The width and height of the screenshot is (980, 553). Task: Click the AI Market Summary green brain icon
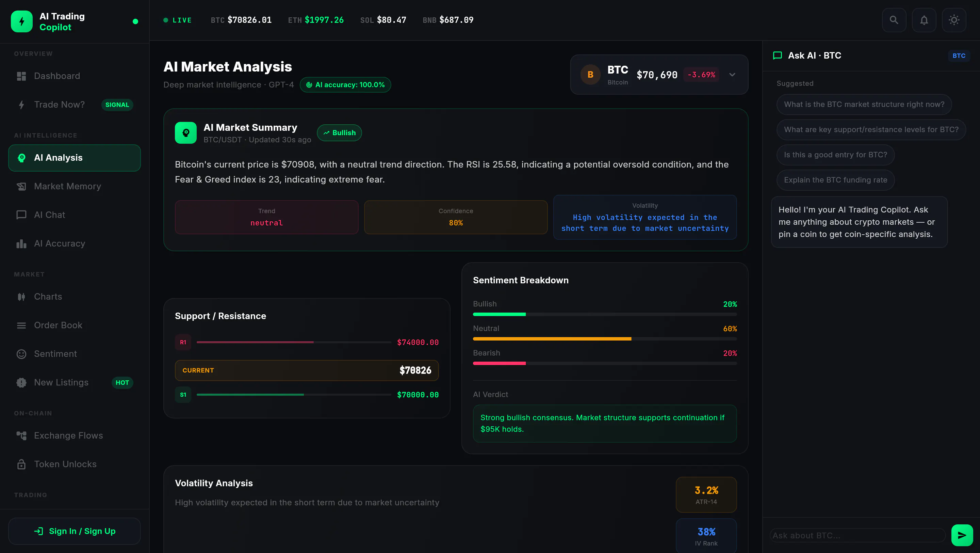click(x=186, y=133)
